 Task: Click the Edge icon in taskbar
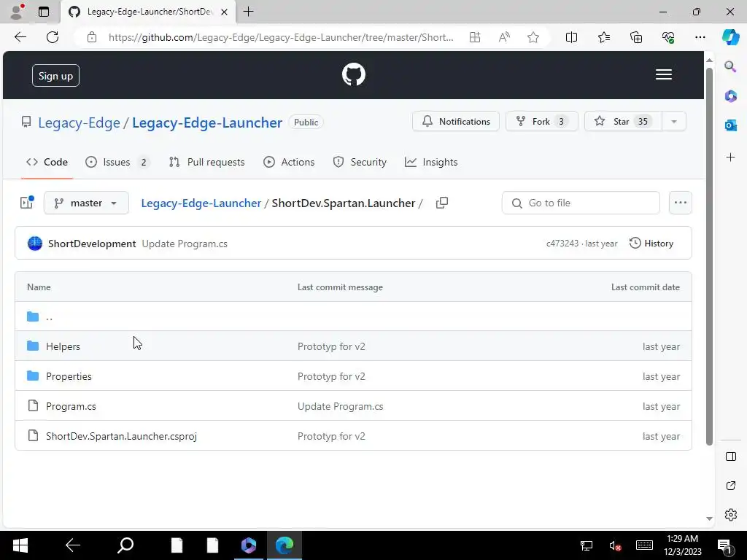click(x=285, y=545)
